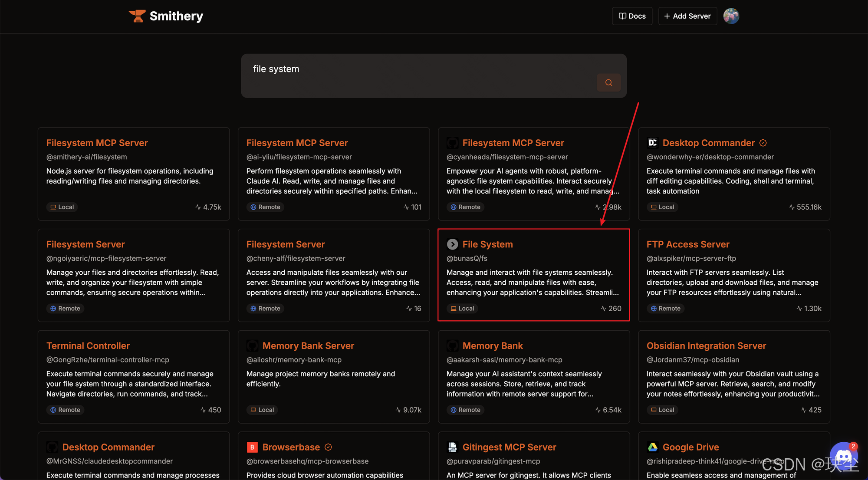Click Local tag on smithery-ai filesystem card

coord(62,207)
